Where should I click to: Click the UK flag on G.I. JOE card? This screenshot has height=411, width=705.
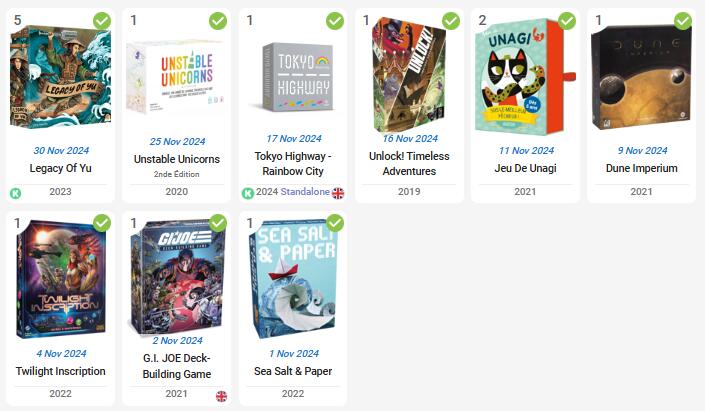pos(222,396)
